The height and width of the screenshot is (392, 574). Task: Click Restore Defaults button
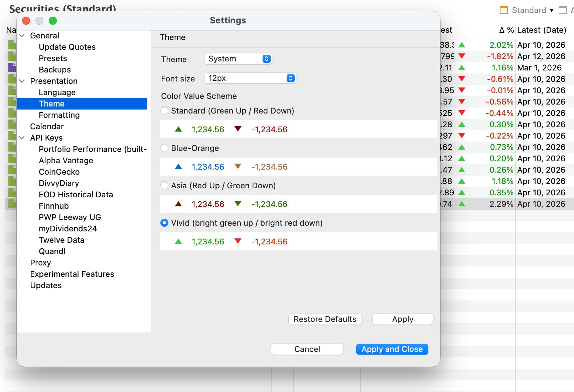325,319
